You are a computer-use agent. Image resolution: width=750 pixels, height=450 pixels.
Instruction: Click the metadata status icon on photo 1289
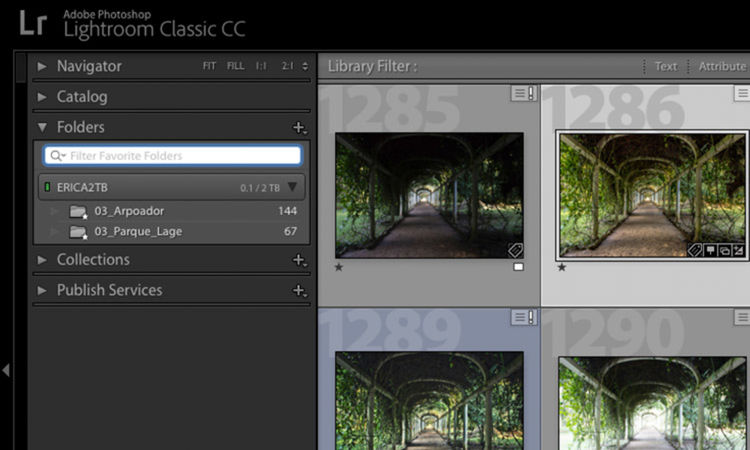(524, 317)
